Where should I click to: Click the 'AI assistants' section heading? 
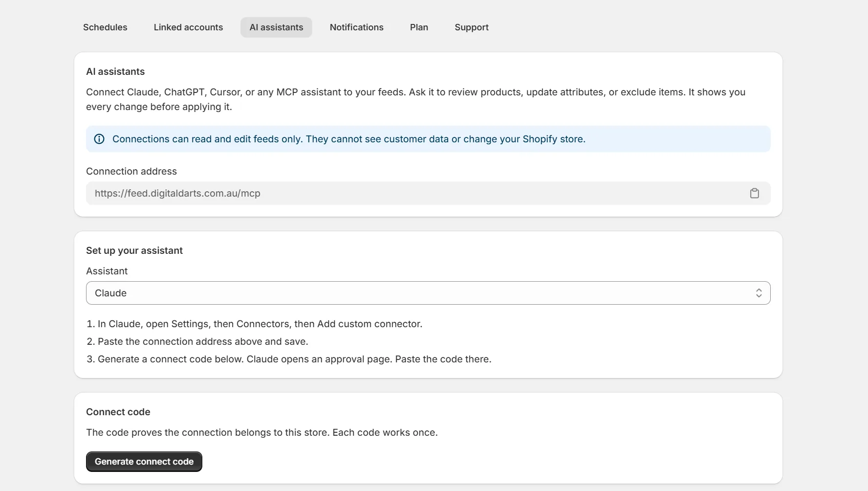(115, 71)
